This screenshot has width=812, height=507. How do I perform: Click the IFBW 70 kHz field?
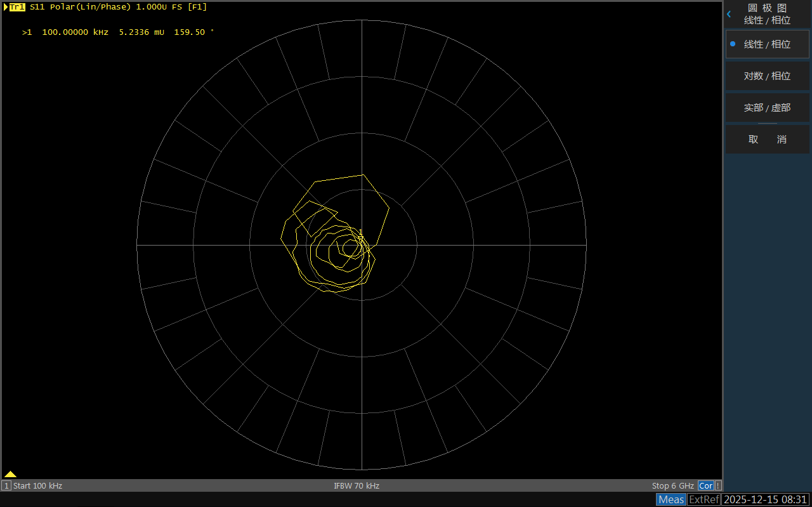tap(357, 486)
